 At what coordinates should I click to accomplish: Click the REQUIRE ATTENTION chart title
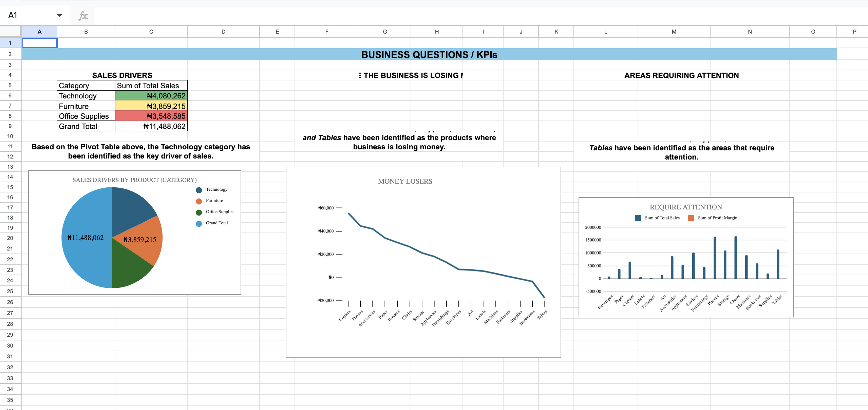pos(686,207)
